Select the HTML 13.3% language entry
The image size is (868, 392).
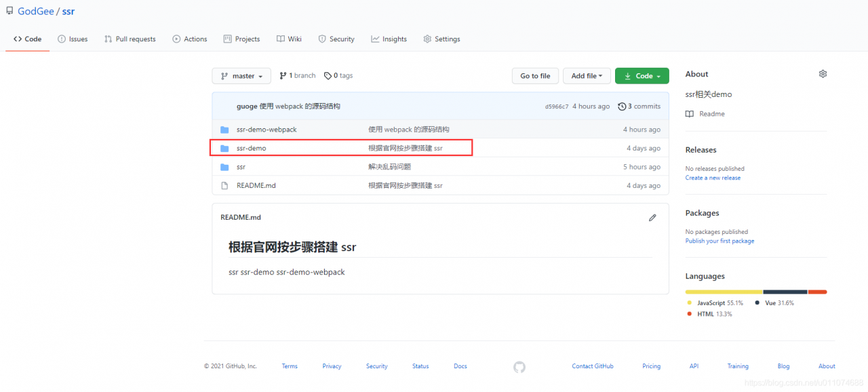pos(709,314)
